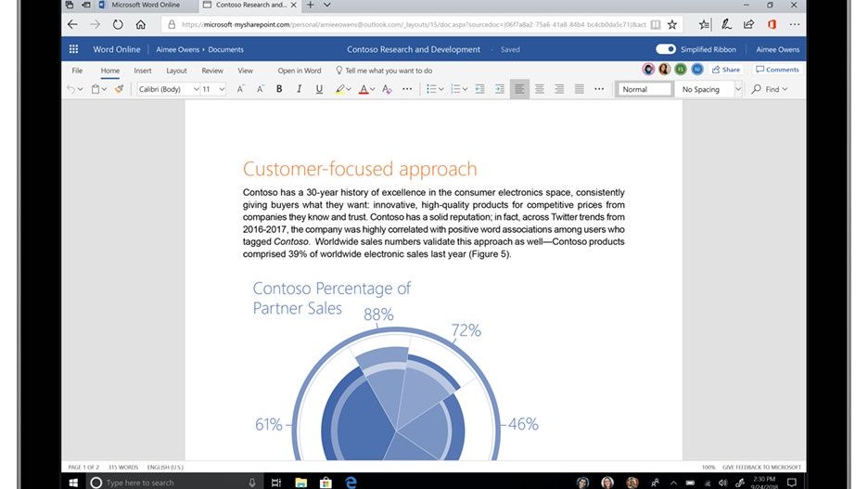Click the Grow Font icon
The image size is (868, 489).
[x=240, y=89]
